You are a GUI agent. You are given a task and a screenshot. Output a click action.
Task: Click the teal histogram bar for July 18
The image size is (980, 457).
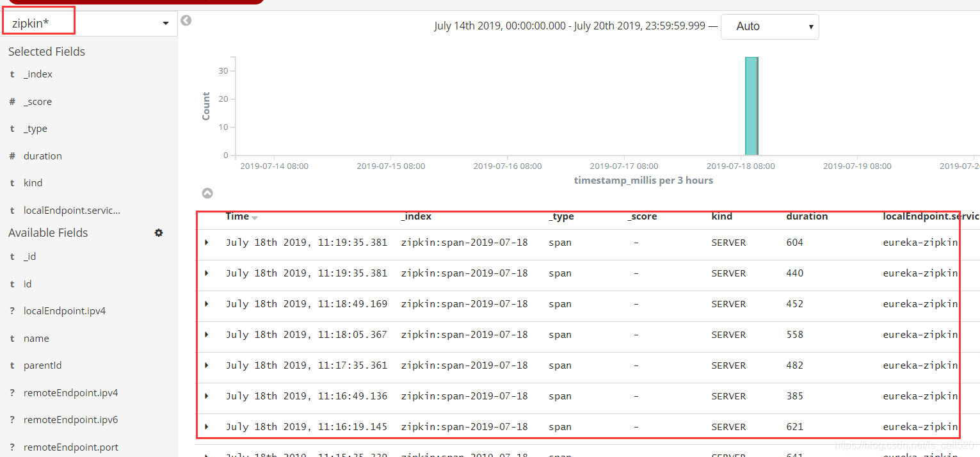pyautogui.click(x=751, y=106)
